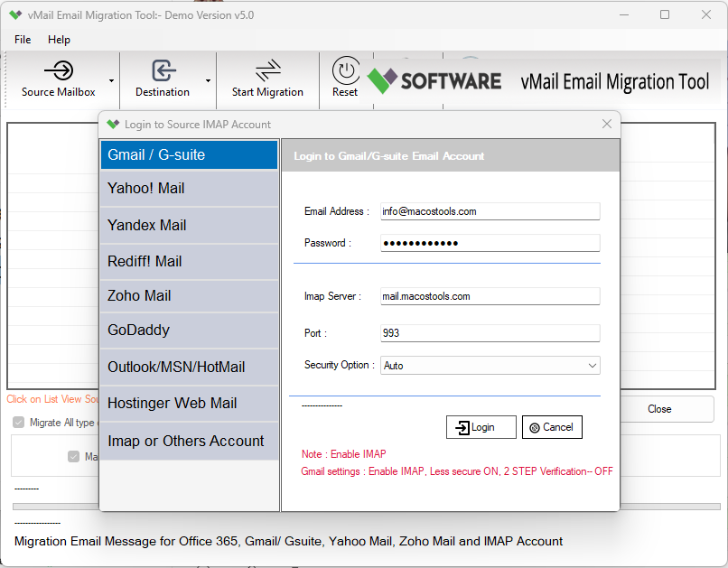
Task: Maximize the vMail application window
Action: (x=665, y=14)
